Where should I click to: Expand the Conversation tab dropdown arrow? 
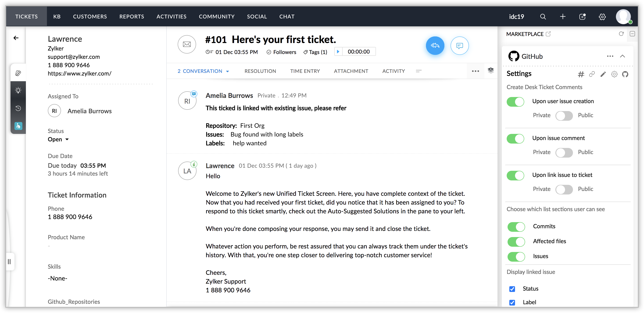pyautogui.click(x=227, y=71)
